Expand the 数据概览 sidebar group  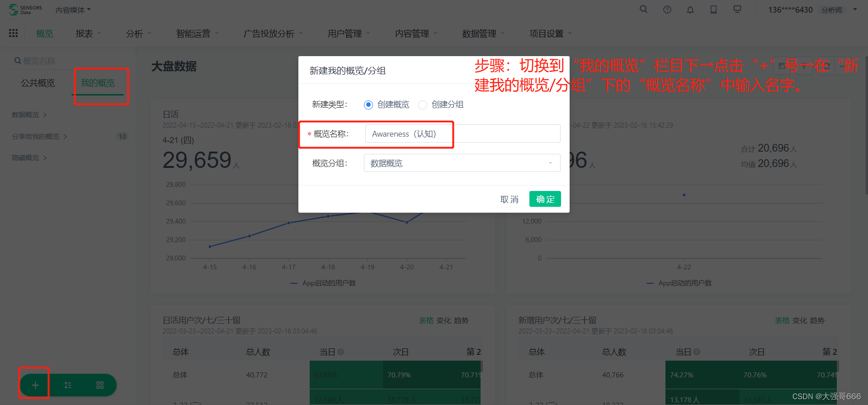coord(29,115)
